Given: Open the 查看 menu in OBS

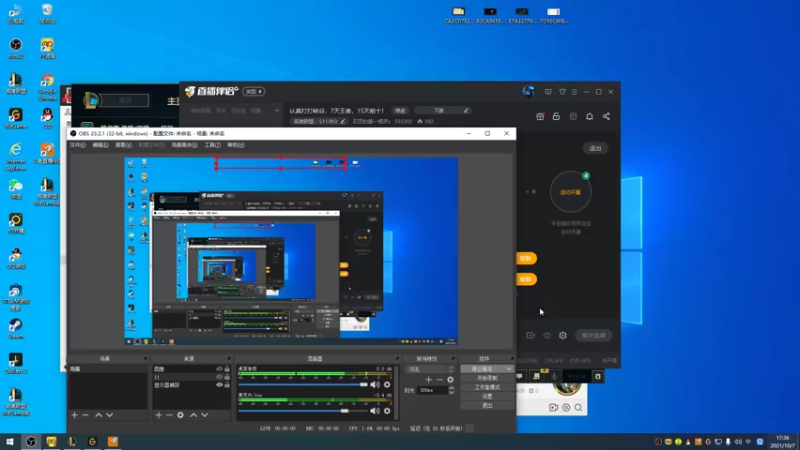Looking at the screenshot, I should [x=123, y=145].
